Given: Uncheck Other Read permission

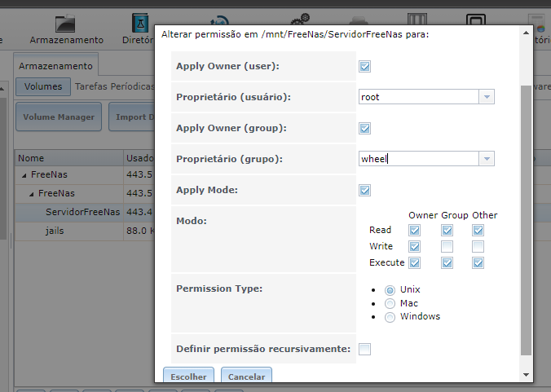Looking at the screenshot, I should coord(478,231).
